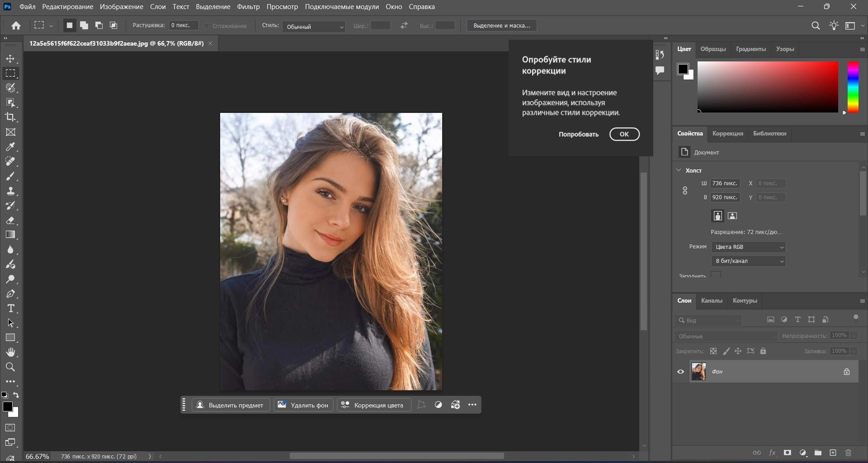Select the Brush tool
Screen dimensions: 868x463
10,176
